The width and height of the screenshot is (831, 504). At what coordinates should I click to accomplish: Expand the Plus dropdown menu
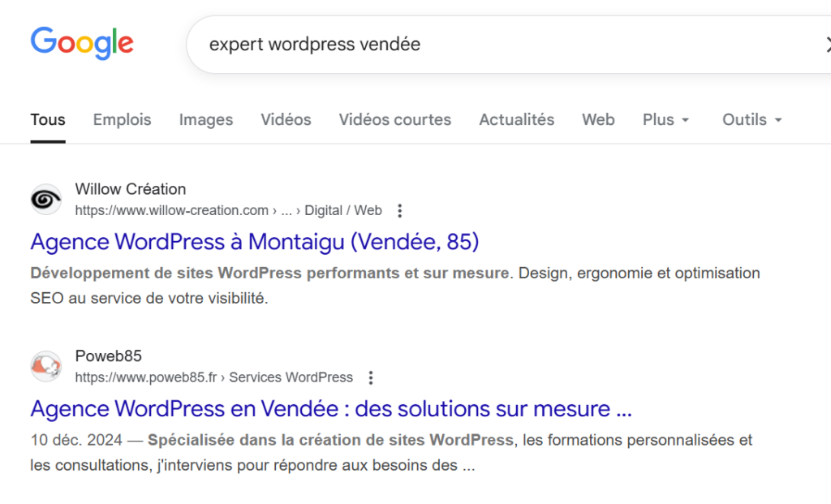click(665, 119)
